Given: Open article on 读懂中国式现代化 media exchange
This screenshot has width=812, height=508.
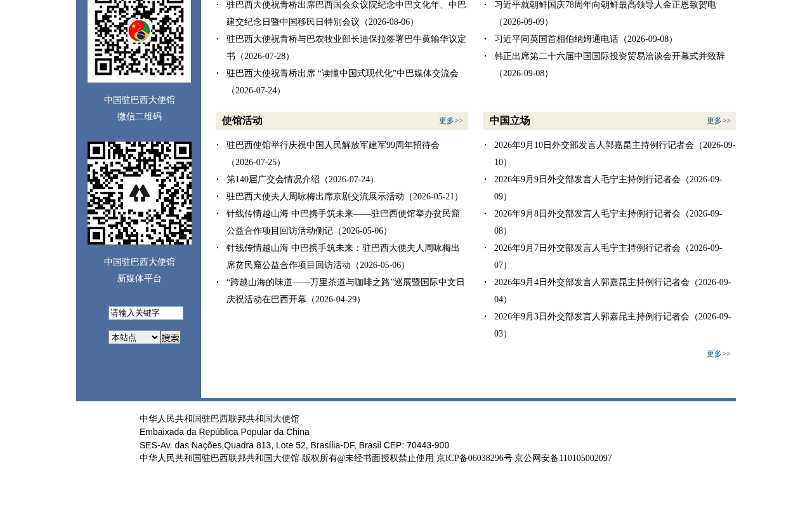Looking at the screenshot, I should 343,82.
